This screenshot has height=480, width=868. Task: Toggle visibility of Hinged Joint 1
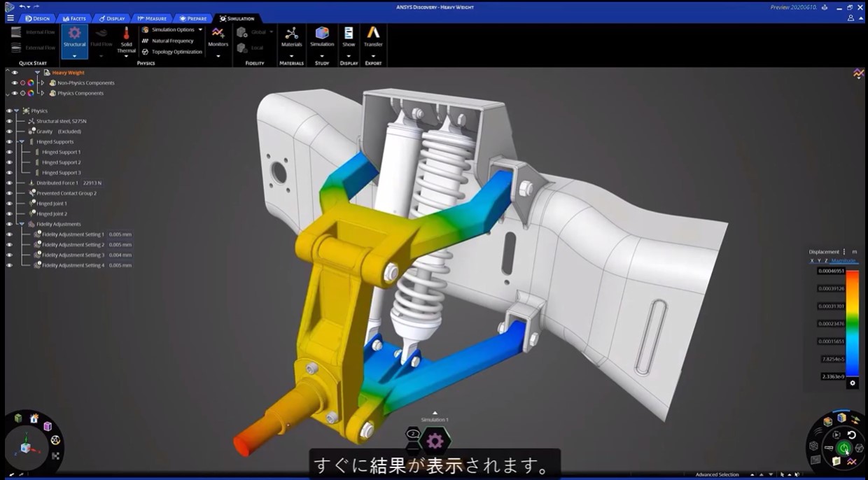coord(9,204)
